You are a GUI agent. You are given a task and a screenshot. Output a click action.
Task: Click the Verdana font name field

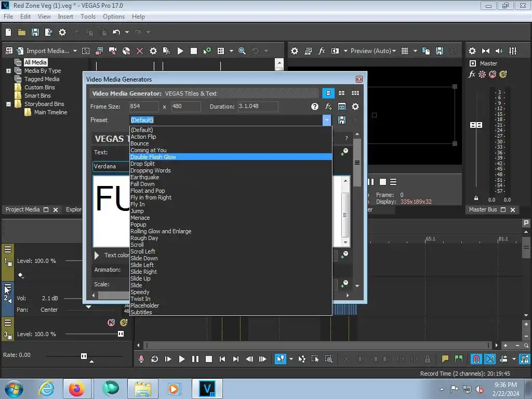pos(111,166)
